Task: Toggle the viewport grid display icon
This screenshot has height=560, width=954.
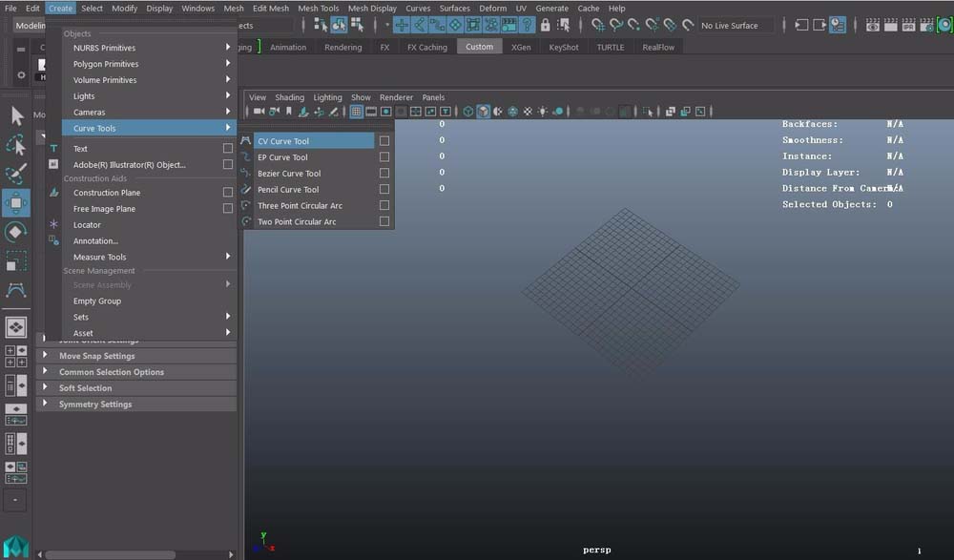Action: (356, 112)
